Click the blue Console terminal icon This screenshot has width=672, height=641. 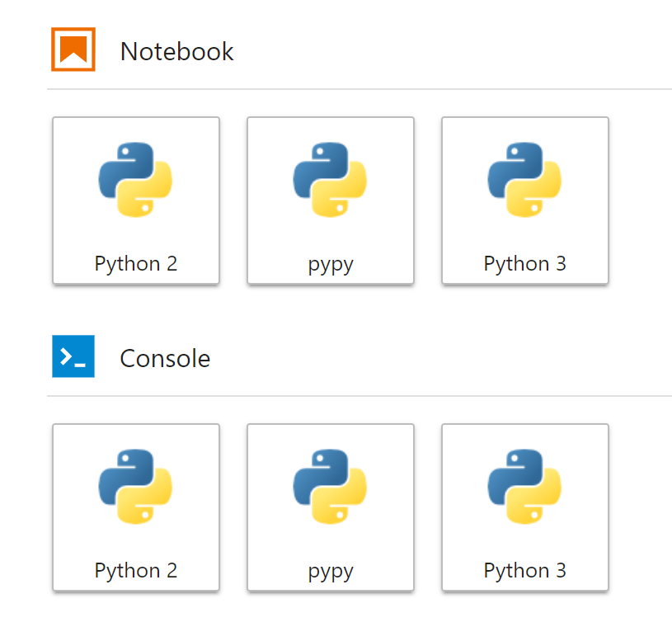tap(73, 357)
